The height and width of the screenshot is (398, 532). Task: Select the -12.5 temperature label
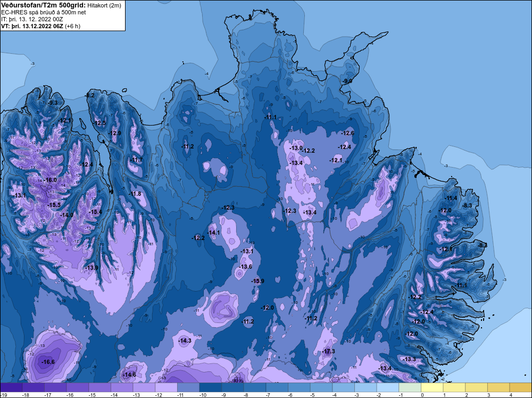(100, 123)
